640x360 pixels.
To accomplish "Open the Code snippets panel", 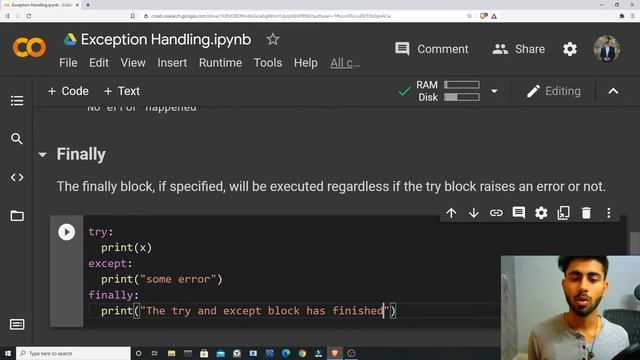I will point(17,177).
